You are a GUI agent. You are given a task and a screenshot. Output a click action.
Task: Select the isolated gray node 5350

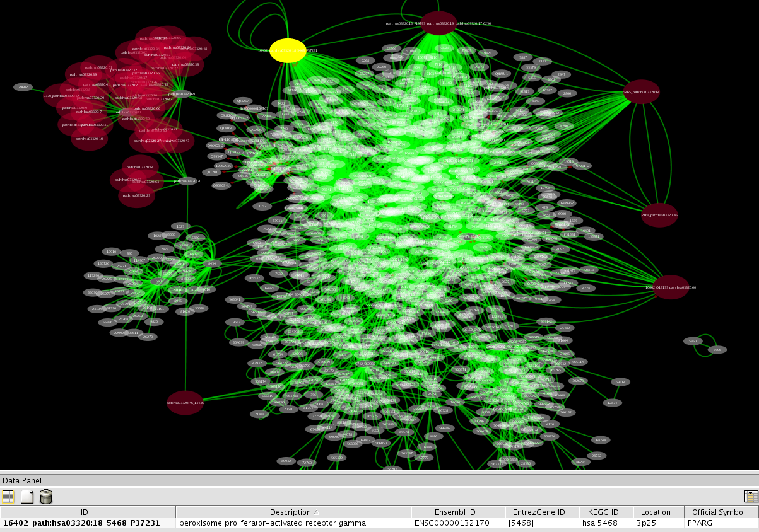[x=693, y=341]
